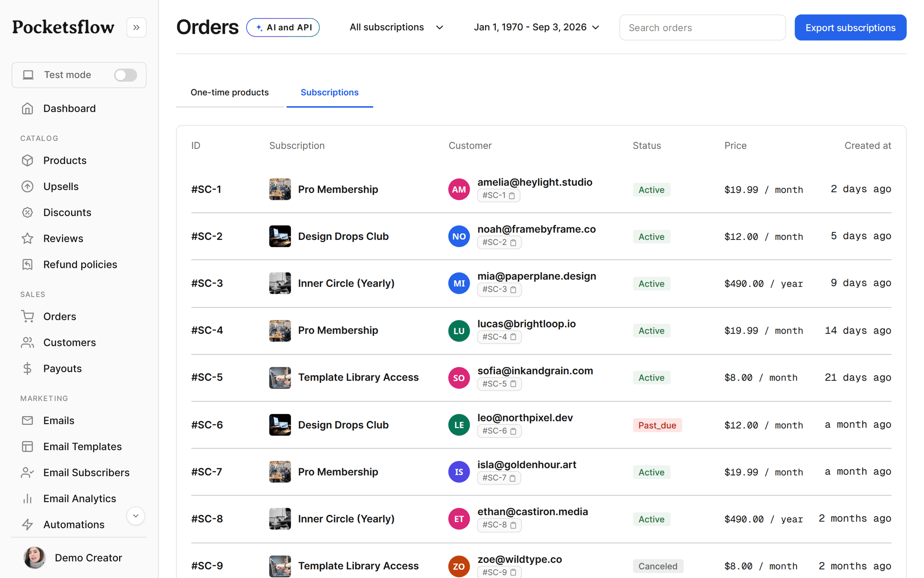
Task: Copy customer ID #SC-5 via clipboard icon
Action: click(x=513, y=384)
